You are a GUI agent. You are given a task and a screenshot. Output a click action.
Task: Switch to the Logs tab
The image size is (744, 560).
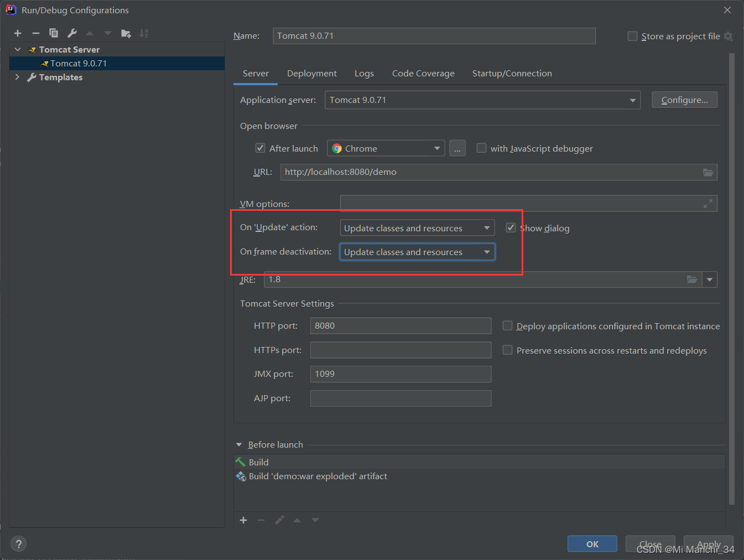(364, 74)
